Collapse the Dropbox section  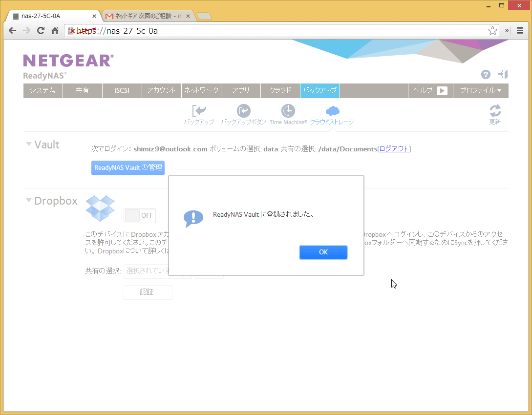tap(29, 201)
